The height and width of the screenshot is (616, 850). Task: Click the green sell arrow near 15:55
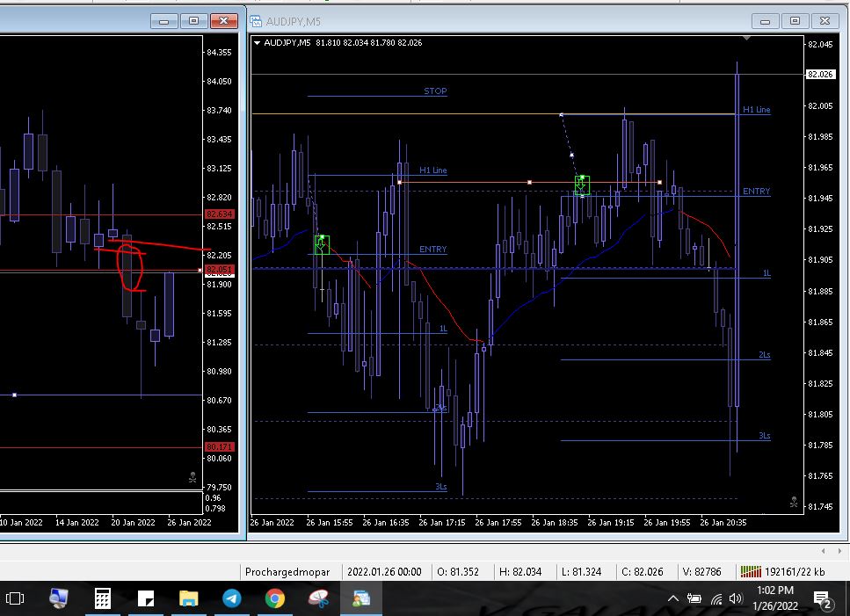click(321, 244)
